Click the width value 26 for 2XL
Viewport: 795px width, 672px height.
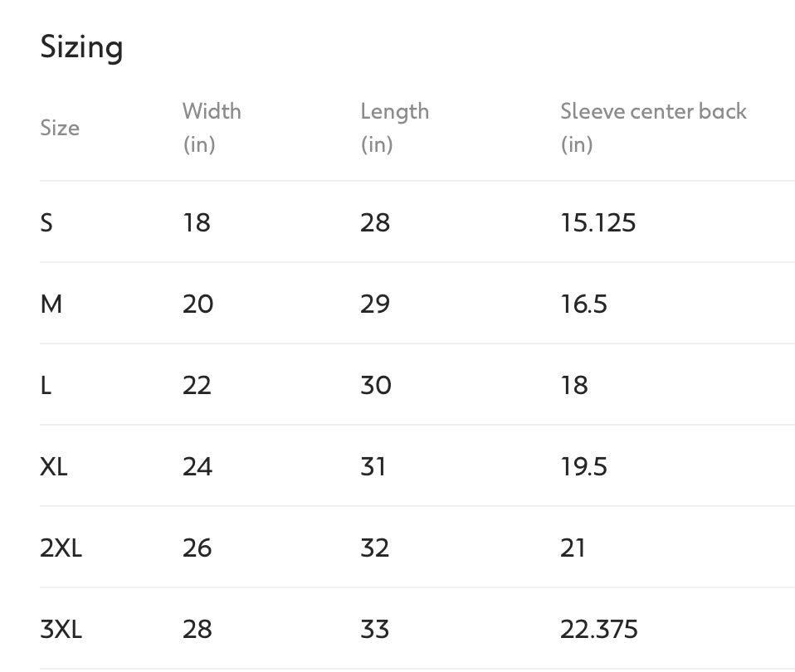pos(198,548)
